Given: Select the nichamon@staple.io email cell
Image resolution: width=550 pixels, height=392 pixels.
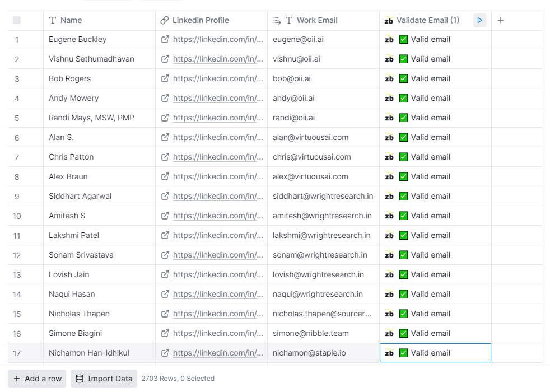Looking at the screenshot, I should coord(323,353).
